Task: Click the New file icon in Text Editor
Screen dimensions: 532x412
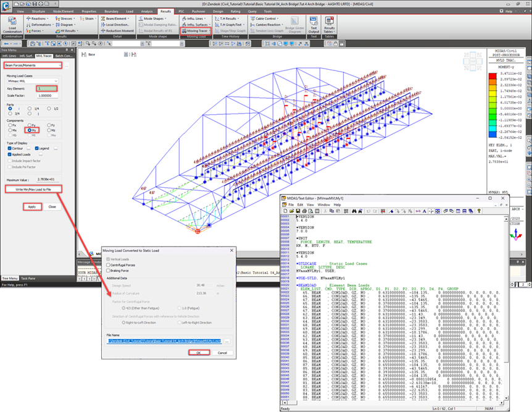Action: coord(285,211)
